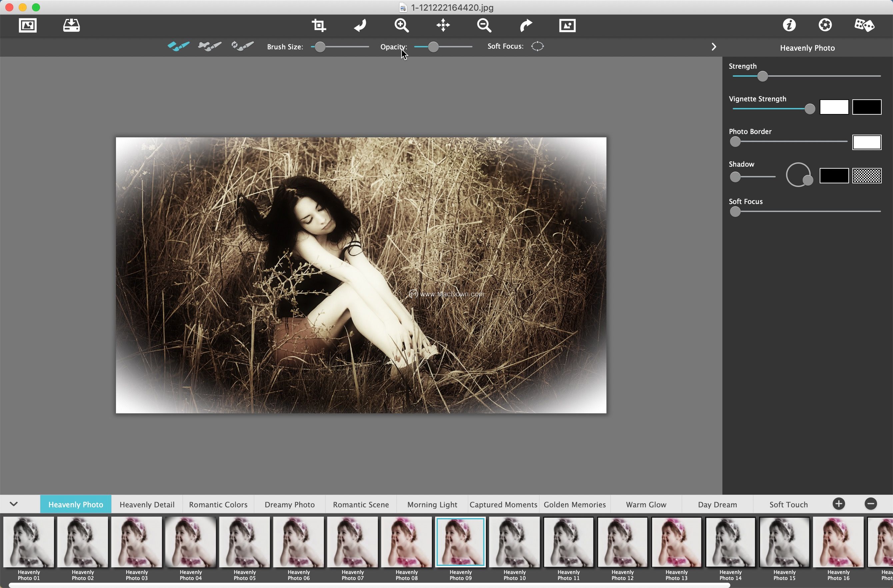This screenshot has width=893, height=588.
Task: Click the redo curved arrow icon
Action: tap(526, 26)
